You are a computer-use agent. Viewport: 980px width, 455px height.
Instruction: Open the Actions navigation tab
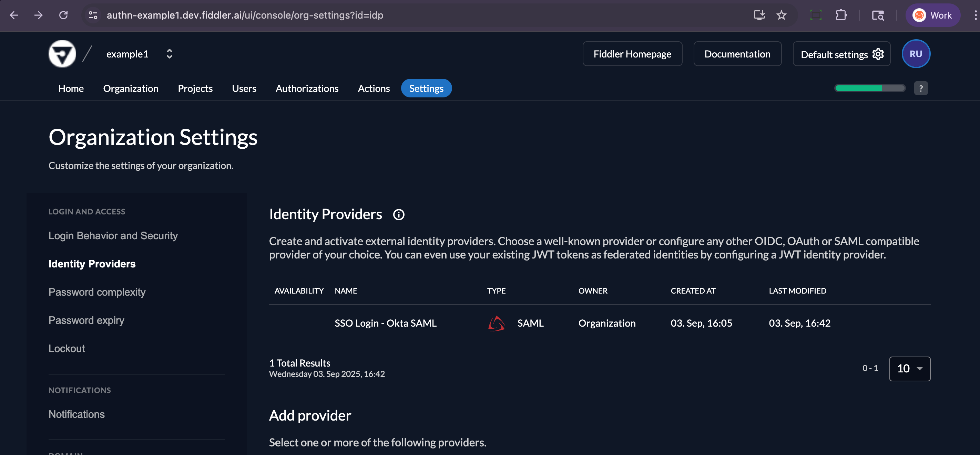(x=374, y=88)
